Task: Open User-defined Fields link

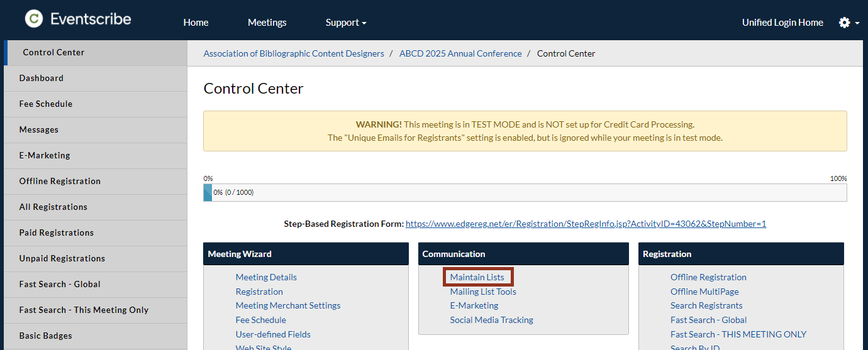Action: coord(273,334)
